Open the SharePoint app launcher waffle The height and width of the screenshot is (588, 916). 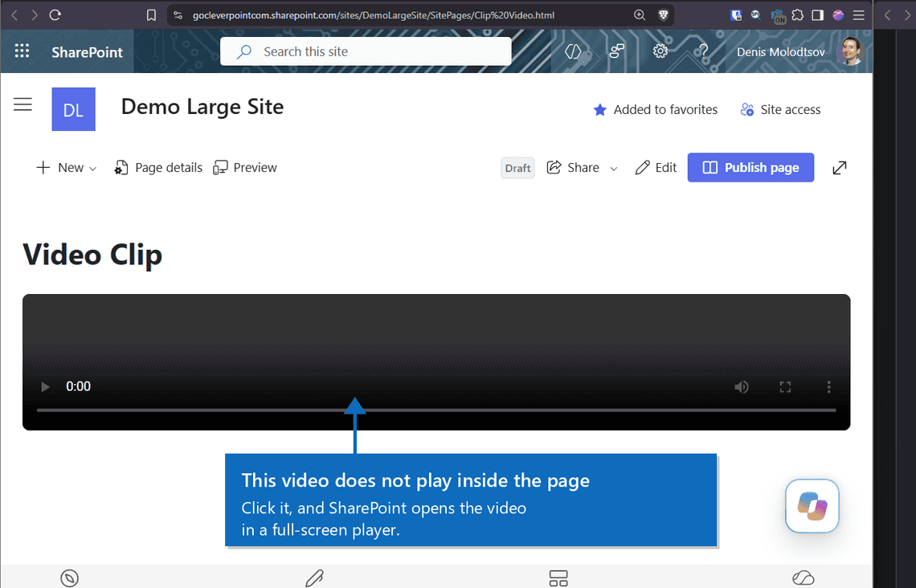click(22, 51)
